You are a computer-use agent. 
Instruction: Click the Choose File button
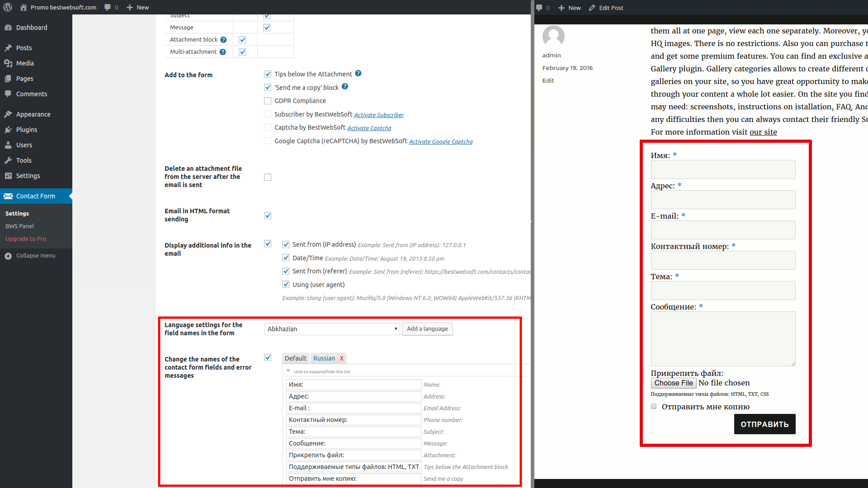pyautogui.click(x=674, y=383)
